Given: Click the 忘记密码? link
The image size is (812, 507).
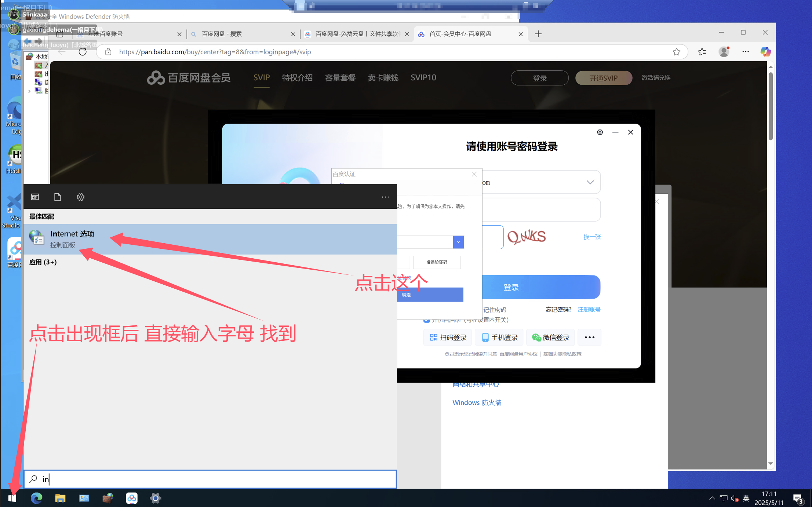Looking at the screenshot, I should click(558, 309).
